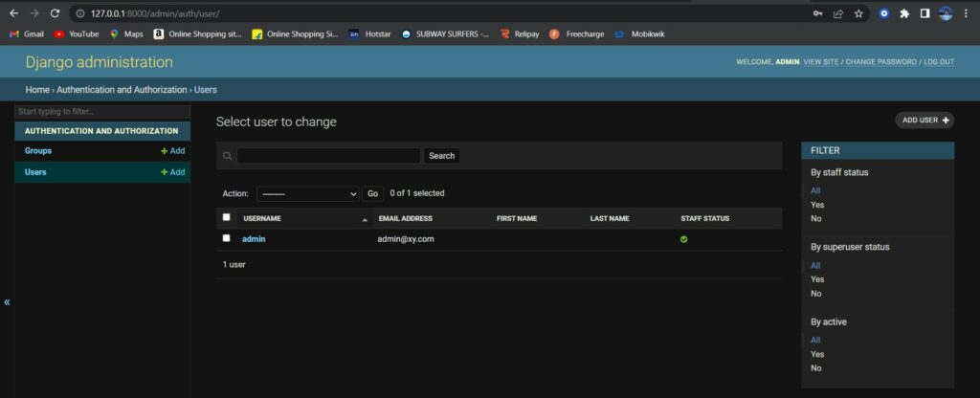This screenshot has width=980, height=398.
Task: Tick the checkbox for admin user row
Action: point(227,238)
